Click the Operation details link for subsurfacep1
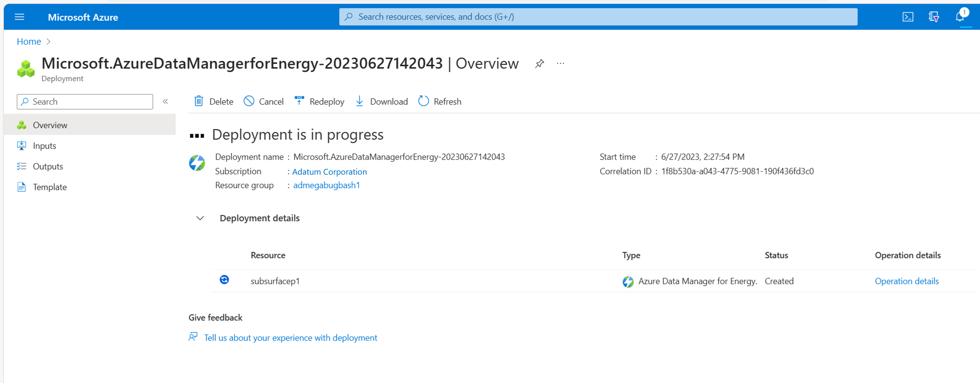This screenshot has height=383, width=980. click(x=907, y=281)
